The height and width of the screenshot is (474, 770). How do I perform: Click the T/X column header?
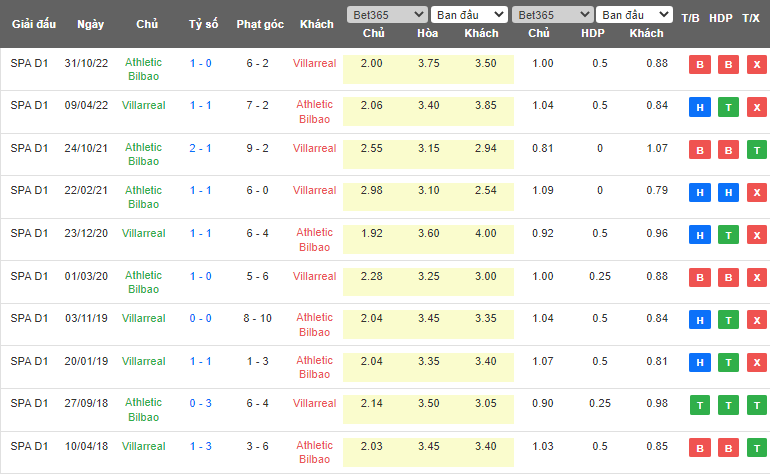coord(751,18)
